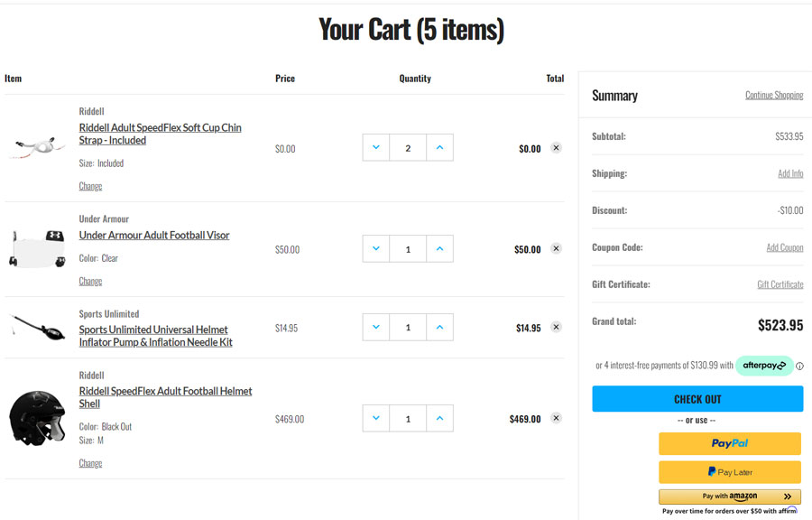This screenshot has width=812, height=520.
Task: Click the Inflator Pump quantity field
Action: coord(408,328)
